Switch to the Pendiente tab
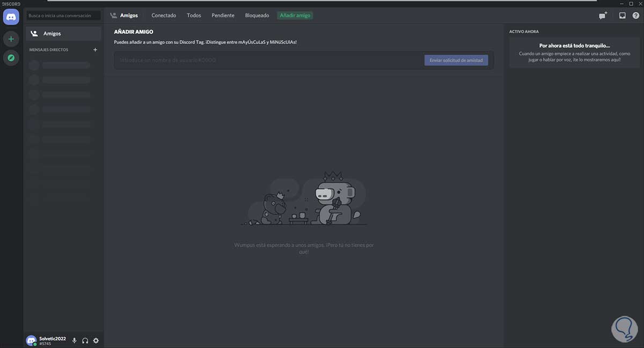The height and width of the screenshot is (348, 644). click(x=222, y=16)
